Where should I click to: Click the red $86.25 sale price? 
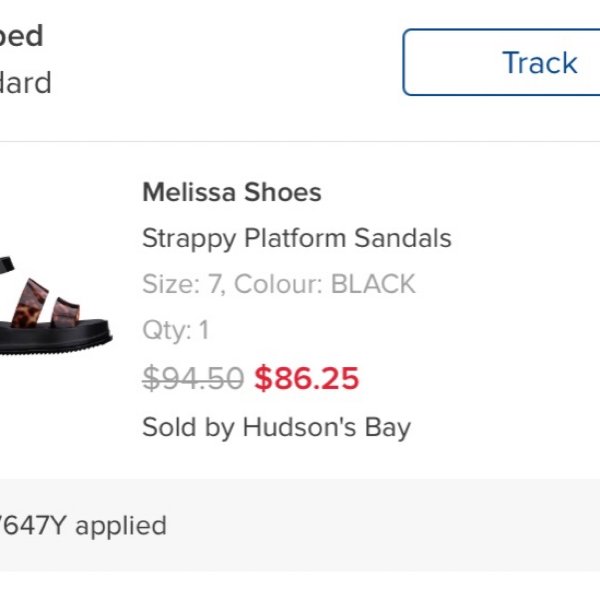click(x=306, y=378)
